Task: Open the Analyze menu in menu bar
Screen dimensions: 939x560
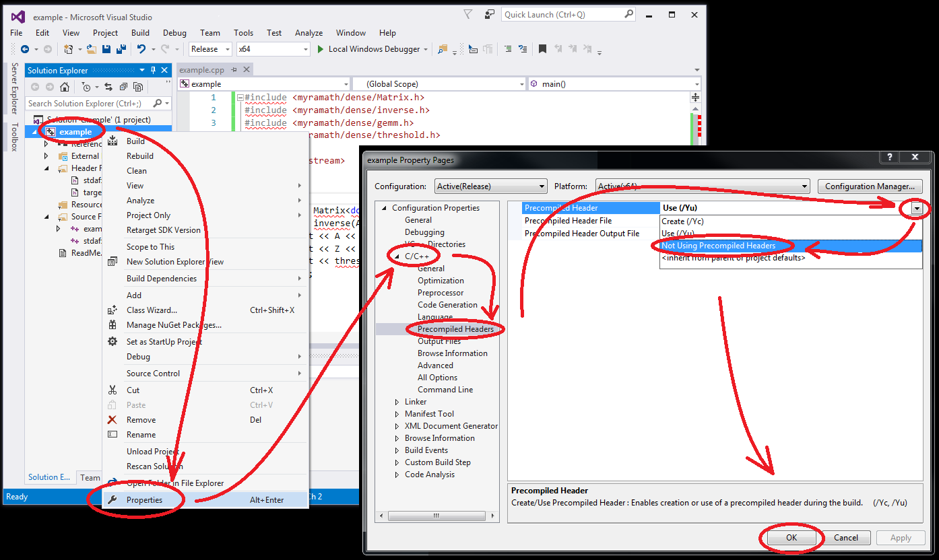Action: tap(309, 32)
